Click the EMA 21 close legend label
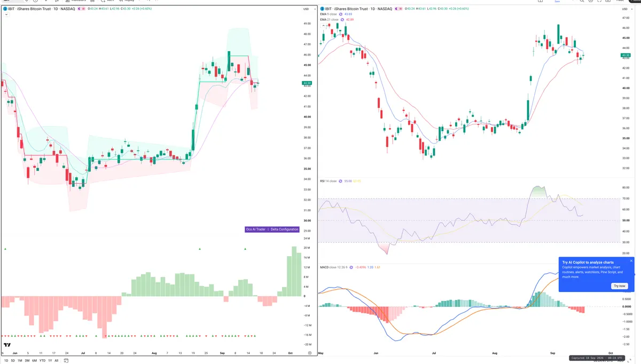 329,20
